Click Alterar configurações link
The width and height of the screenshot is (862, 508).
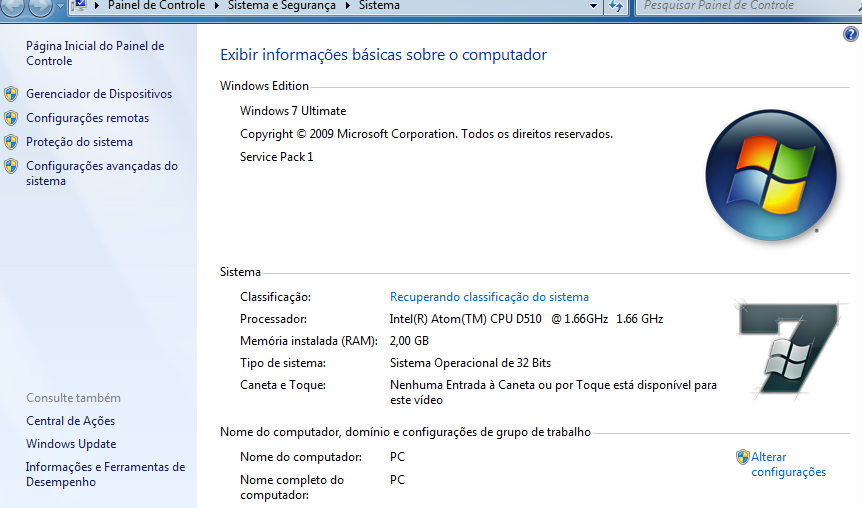point(788,465)
